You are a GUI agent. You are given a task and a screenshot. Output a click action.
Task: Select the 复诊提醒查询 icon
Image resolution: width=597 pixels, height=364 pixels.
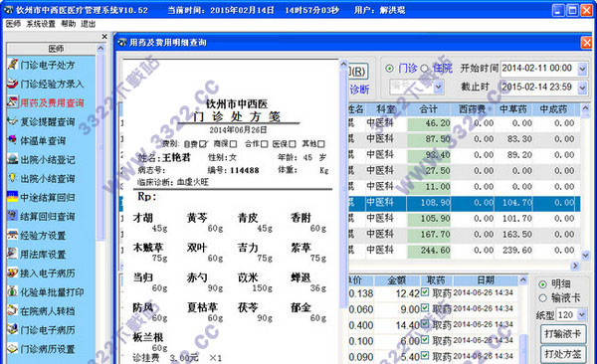click(x=13, y=121)
